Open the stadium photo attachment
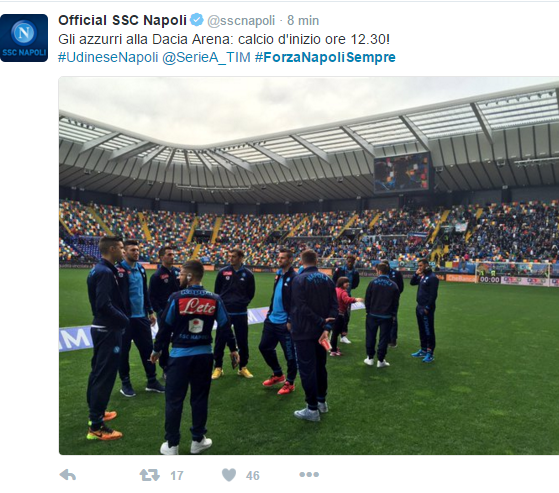The width and height of the screenshot is (559, 493). coord(309,266)
